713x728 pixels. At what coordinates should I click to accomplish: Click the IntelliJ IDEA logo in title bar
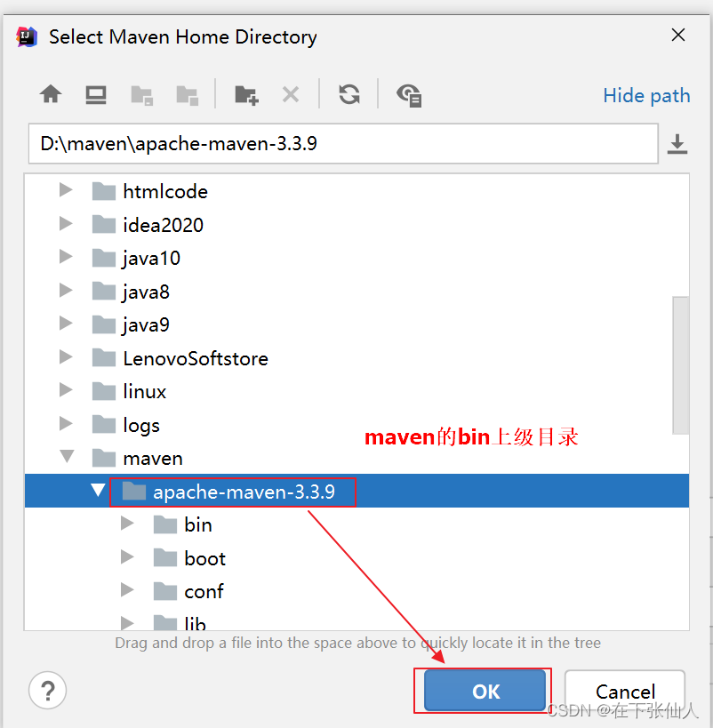tap(27, 36)
